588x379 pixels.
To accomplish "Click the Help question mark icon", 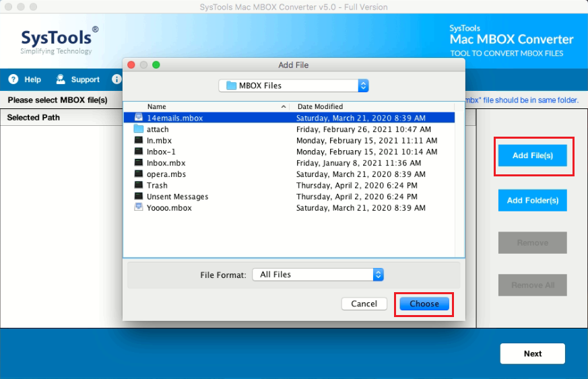I will (x=13, y=79).
